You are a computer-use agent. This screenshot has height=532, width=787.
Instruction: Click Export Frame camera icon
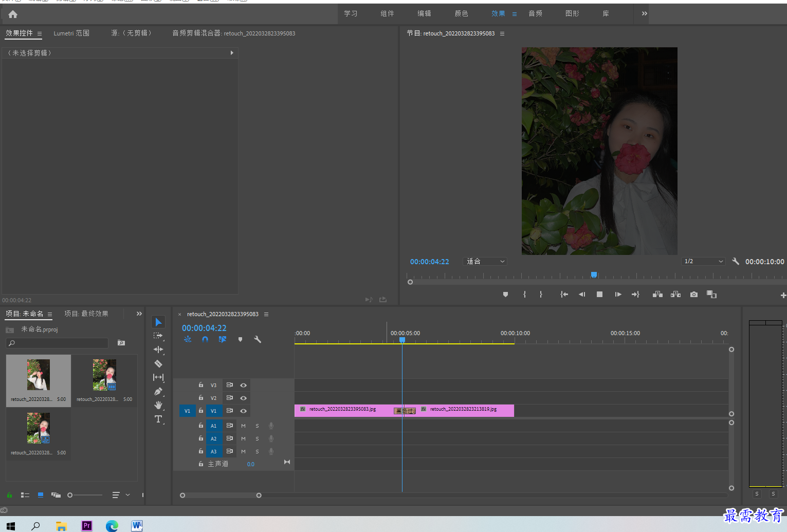coord(694,295)
